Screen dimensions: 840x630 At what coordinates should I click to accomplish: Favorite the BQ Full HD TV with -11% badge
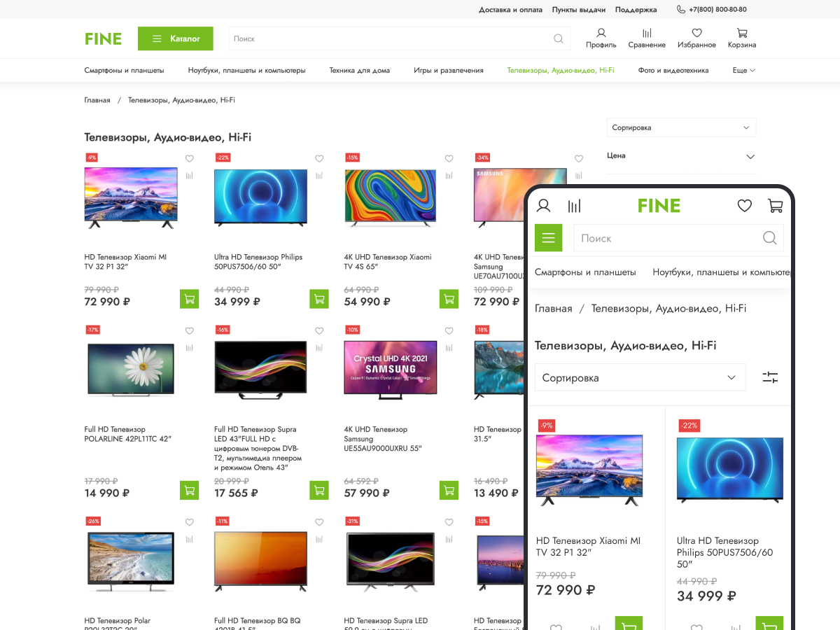pos(319,522)
